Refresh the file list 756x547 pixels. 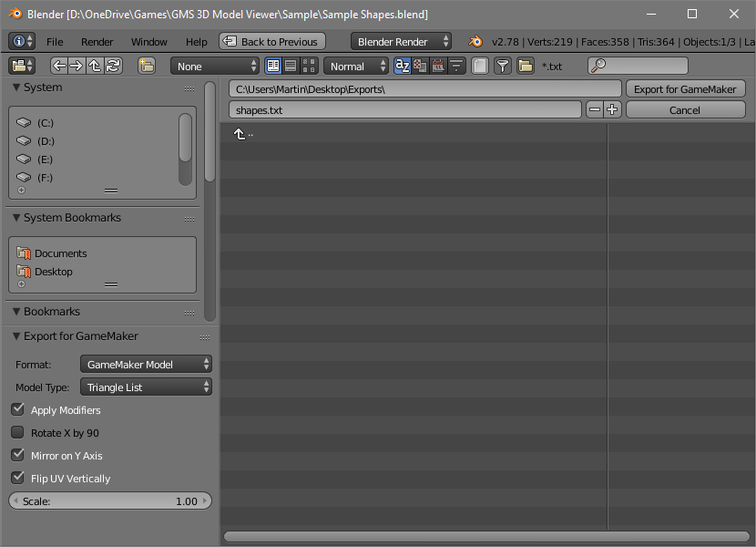coord(113,66)
